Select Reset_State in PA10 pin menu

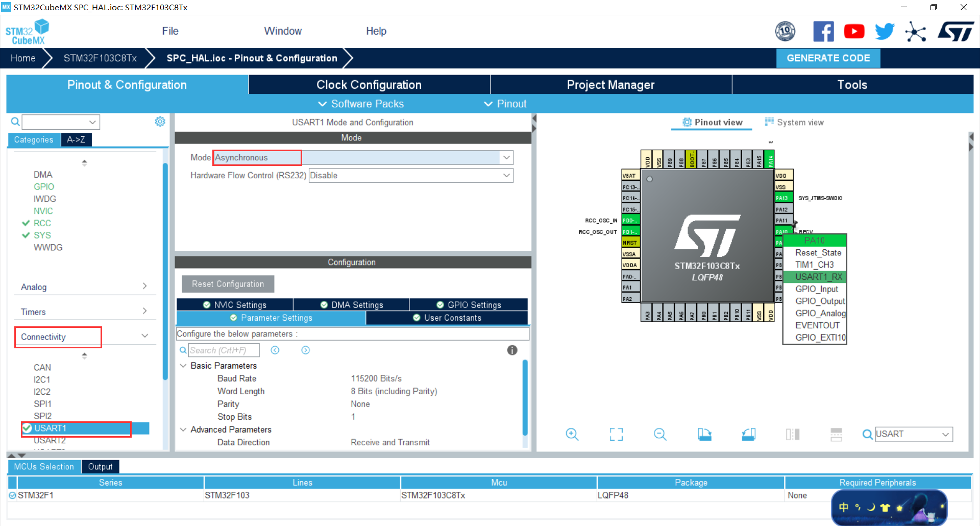(x=815, y=253)
